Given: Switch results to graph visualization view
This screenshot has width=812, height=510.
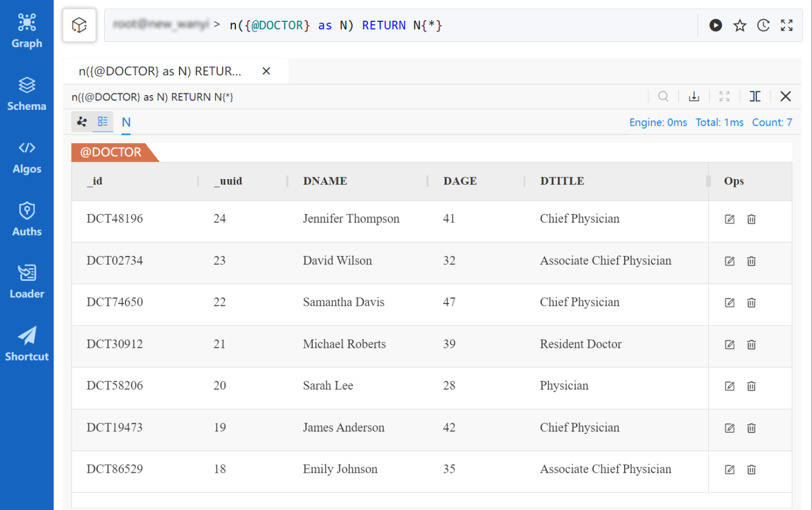Looking at the screenshot, I should point(81,122).
